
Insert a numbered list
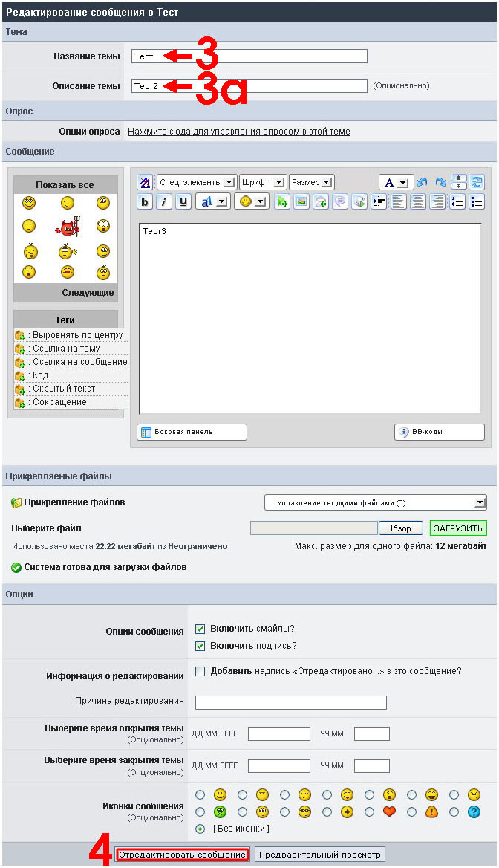457,201
